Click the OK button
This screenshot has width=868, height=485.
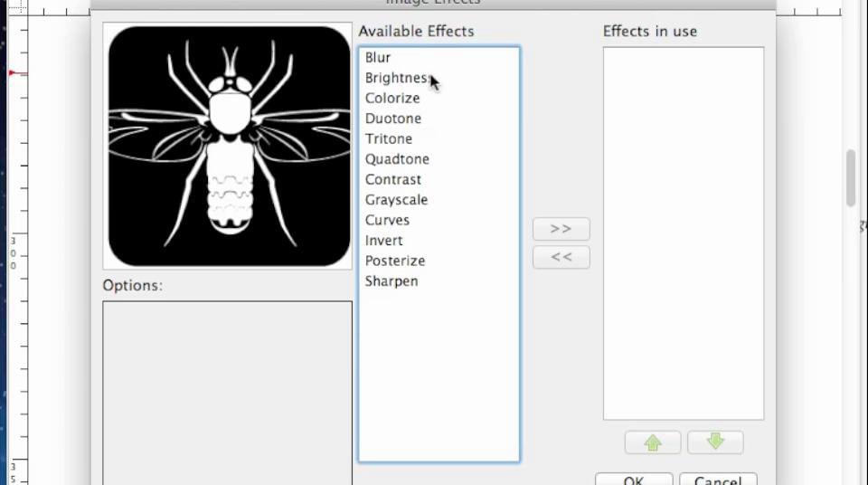pyautogui.click(x=634, y=479)
